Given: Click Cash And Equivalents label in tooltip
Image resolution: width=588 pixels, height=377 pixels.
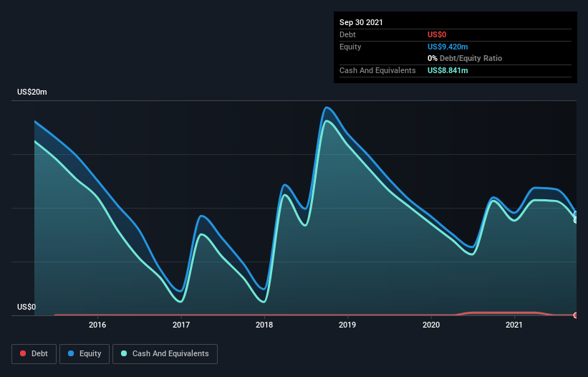Looking at the screenshot, I should (x=377, y=70).
